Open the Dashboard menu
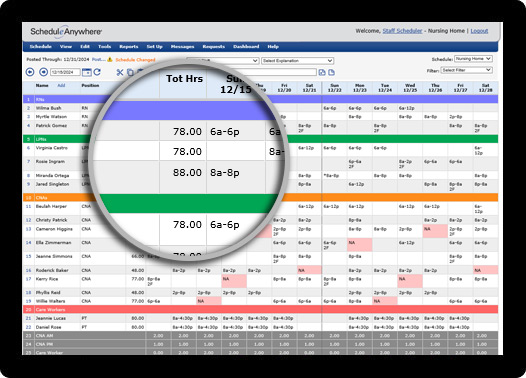Viewport: 526px width, 378px height. (x=246, y=47)
